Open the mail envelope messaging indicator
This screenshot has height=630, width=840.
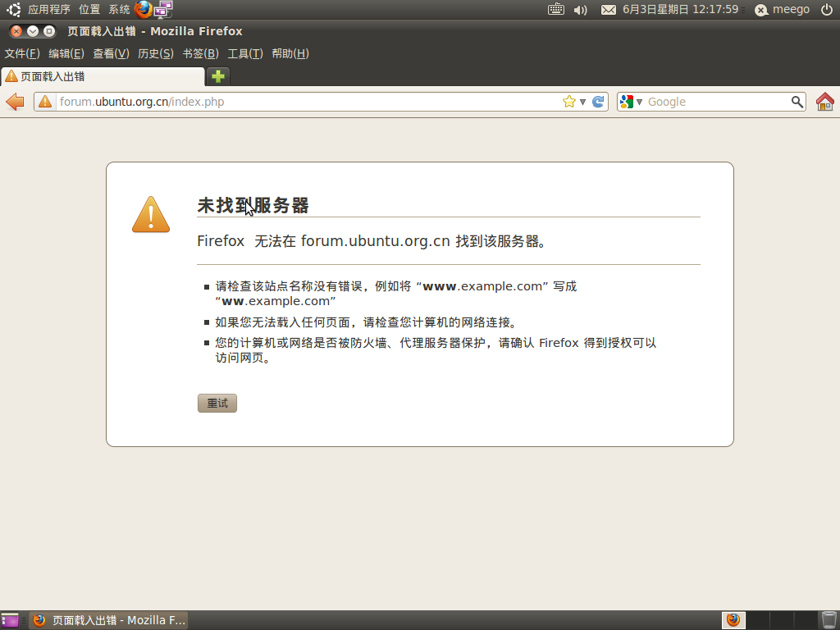(608, 10)
